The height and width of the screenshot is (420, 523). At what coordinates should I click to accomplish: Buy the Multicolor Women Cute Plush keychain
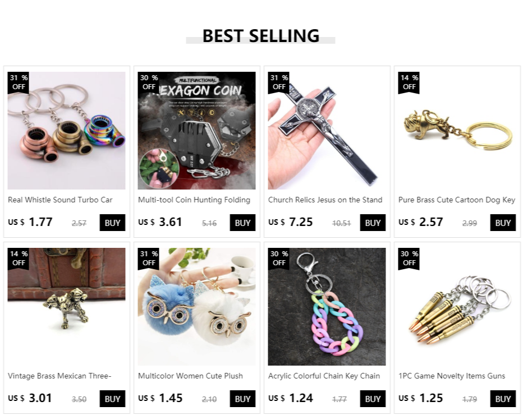point(242,399)
